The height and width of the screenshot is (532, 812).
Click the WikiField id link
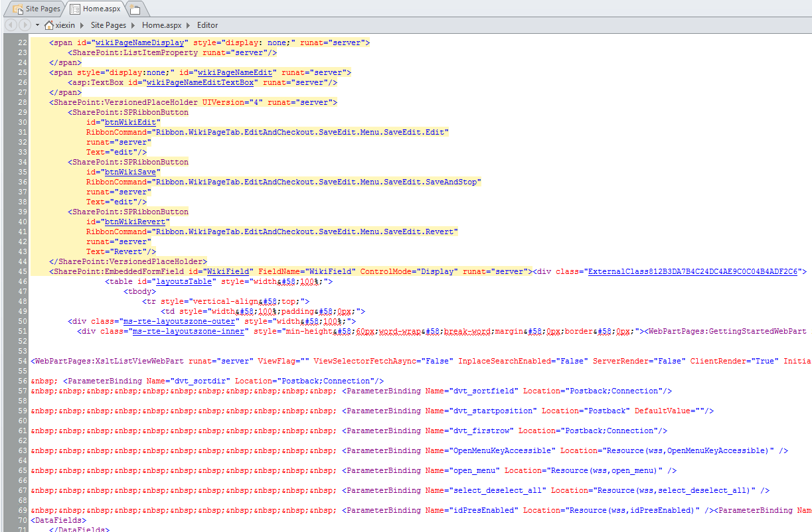pyautogui.click(x=228, y=271)
